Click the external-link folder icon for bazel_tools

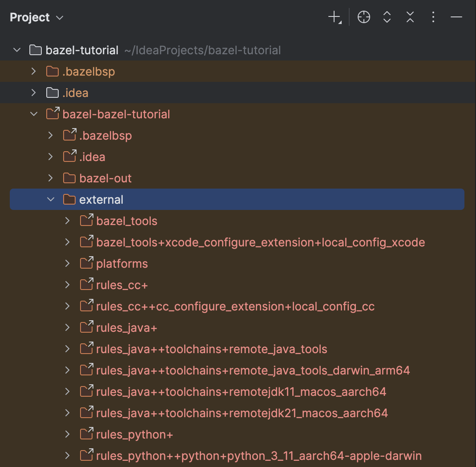tap(86, 221)
